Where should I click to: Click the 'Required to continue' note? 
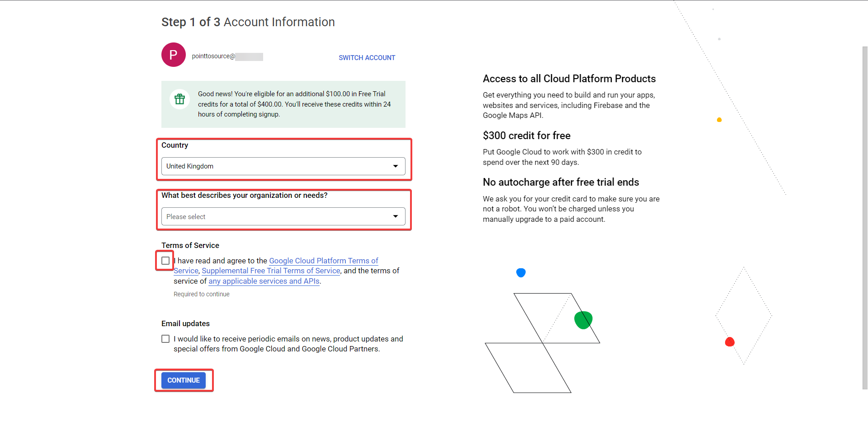tap(202, 294)
